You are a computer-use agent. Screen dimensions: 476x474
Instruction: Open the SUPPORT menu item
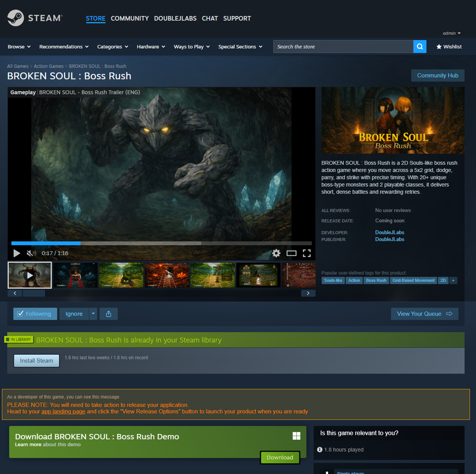click(237, 19)
